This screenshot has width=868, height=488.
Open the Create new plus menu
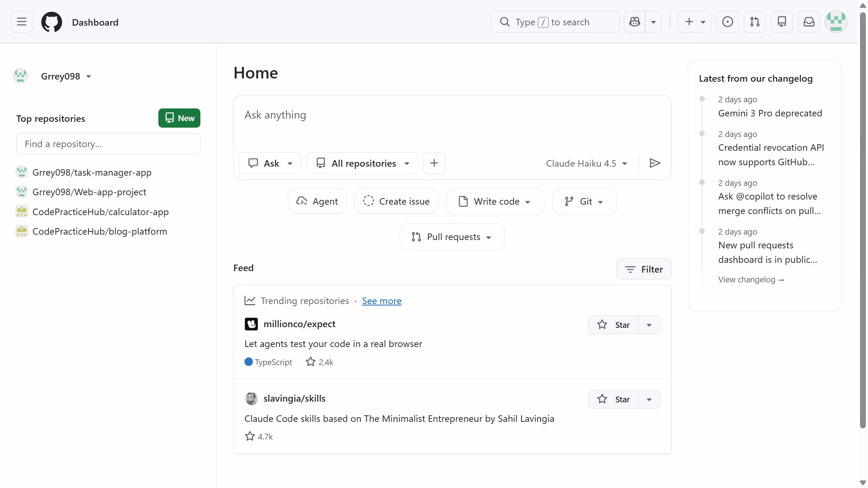(695, 22)
